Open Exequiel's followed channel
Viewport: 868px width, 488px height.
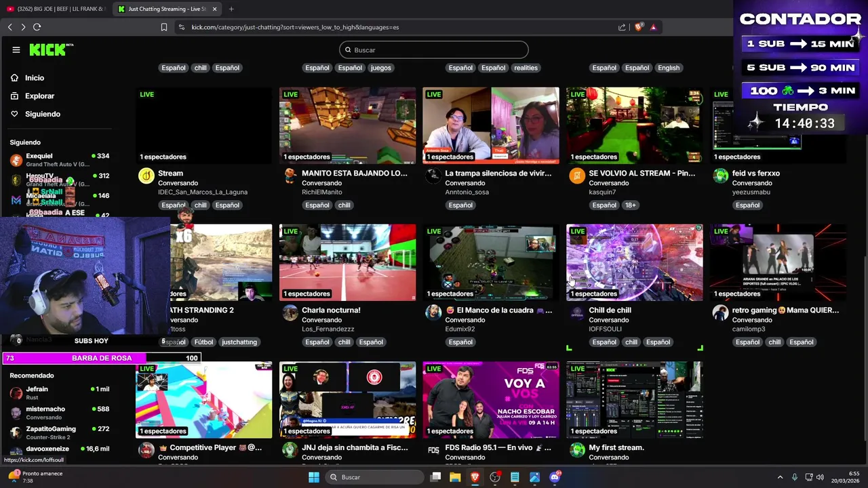60,160
